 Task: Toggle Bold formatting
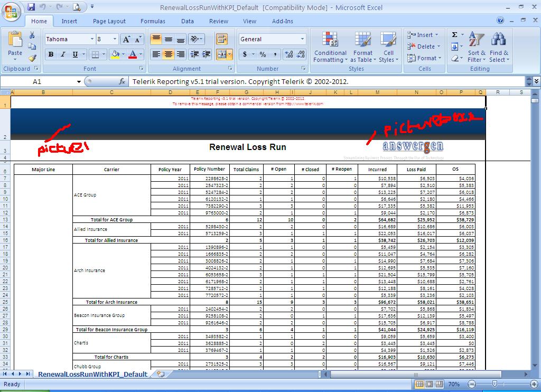pyautogui.click(x=51, y=54)
